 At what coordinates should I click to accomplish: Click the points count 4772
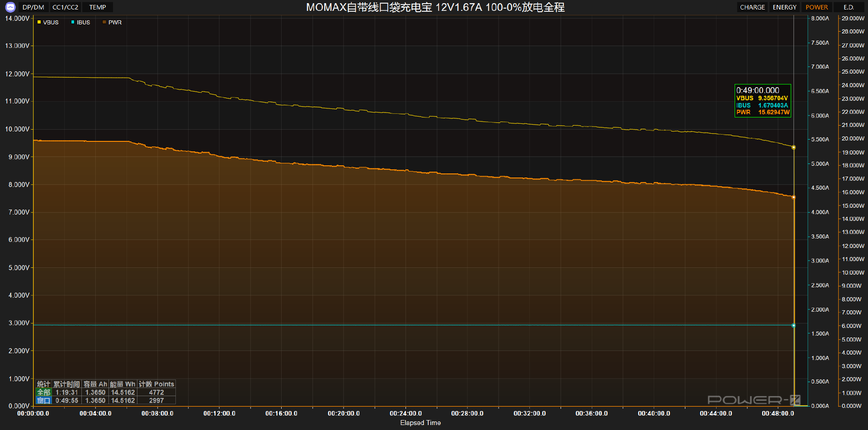pyautogui.click(x=156, y=393)
